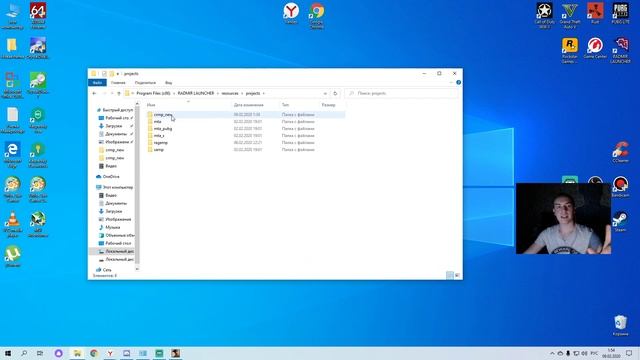Navigate to Program Files (x86) breadcrumb

point(153,93)
